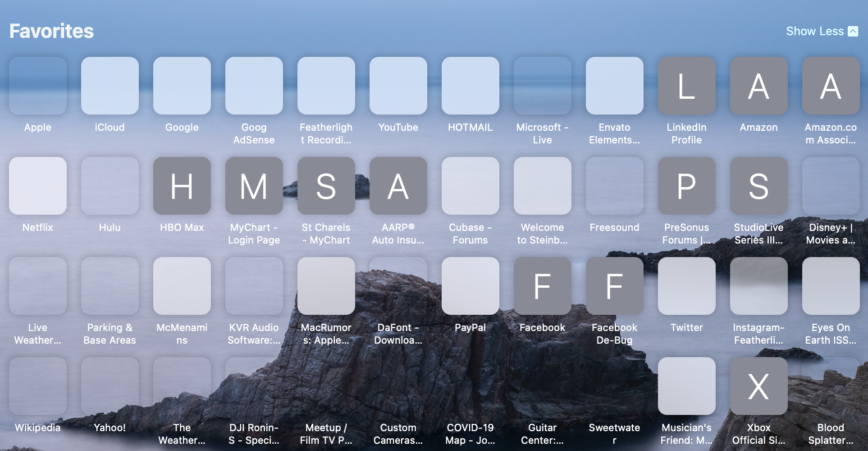Open the PayPal favorite
This screenshot has width=868, height=451.
pyautogui.click(x=471, y=286)
